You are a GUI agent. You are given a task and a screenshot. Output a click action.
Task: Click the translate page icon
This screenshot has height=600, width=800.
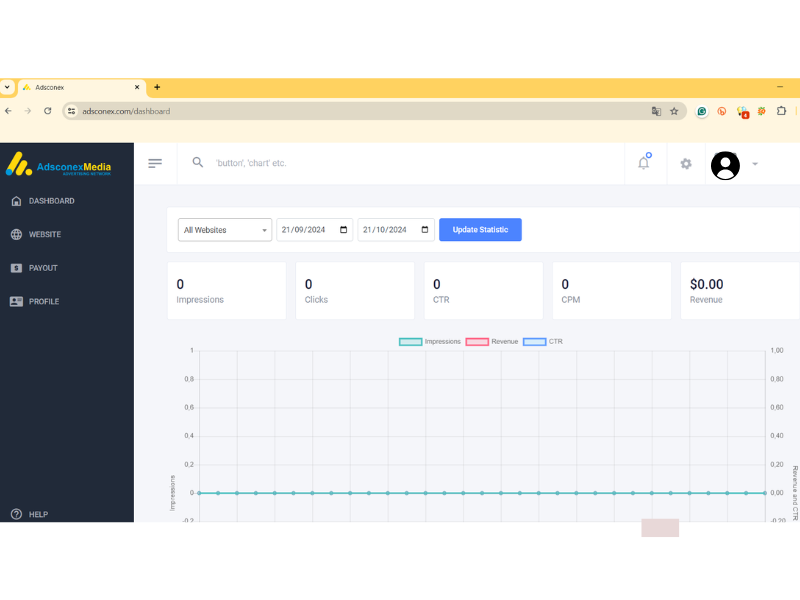click(x=656, y=111)
